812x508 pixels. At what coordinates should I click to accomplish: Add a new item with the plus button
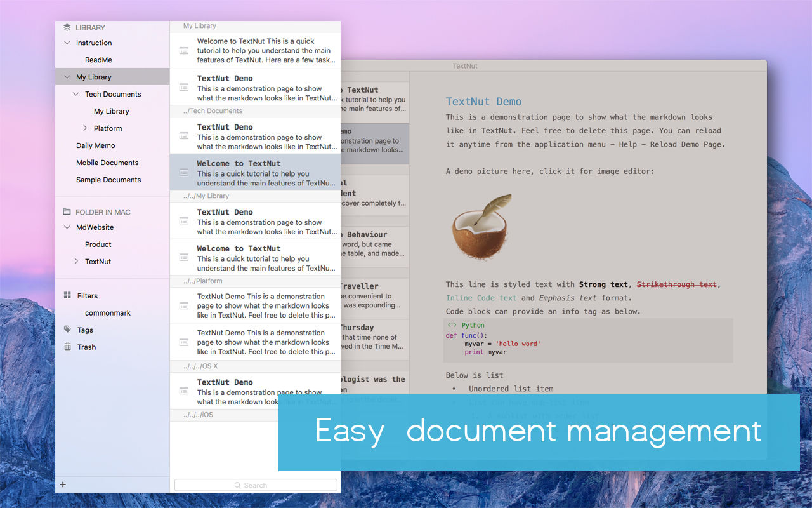(63, 485)
